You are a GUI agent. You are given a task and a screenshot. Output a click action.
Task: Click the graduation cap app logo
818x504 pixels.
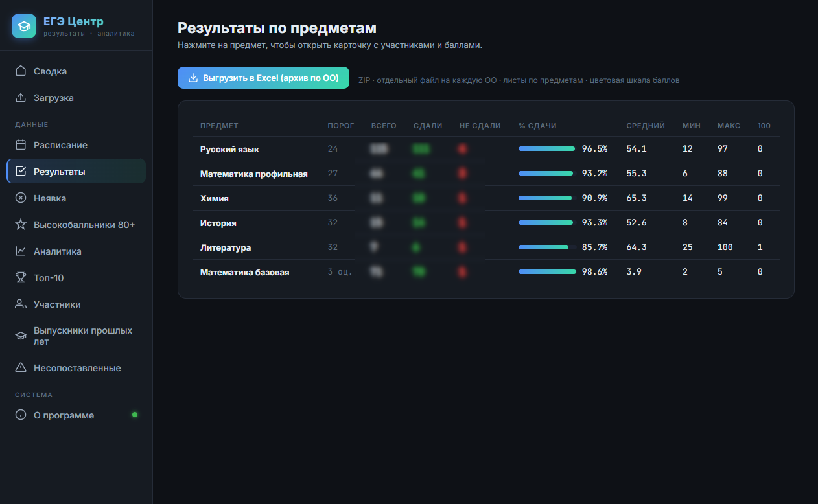(x=24, y=26)
